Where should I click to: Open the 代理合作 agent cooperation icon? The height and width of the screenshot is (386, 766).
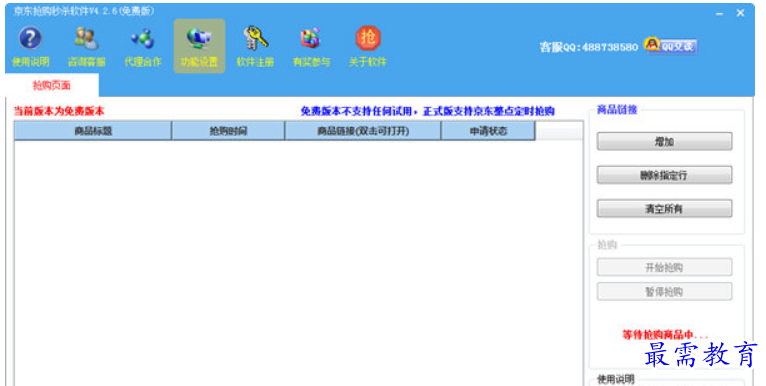tap(143, 46)
